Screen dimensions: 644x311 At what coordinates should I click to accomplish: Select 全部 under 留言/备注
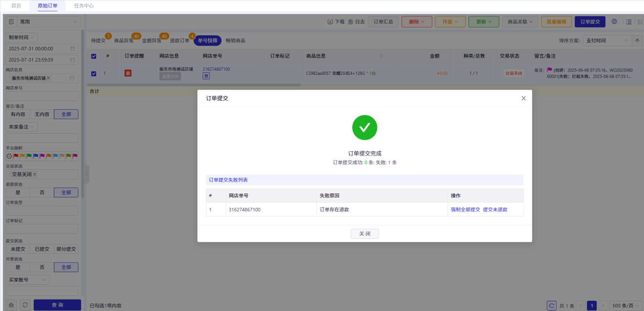pyautogui.click(x=66, y=114)
